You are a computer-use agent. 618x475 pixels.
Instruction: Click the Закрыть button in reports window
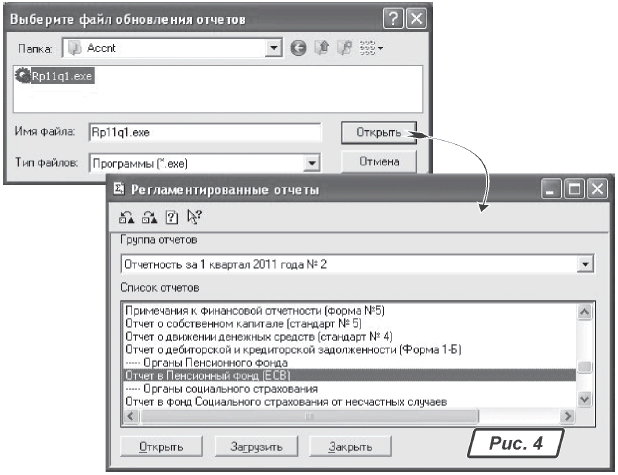[350, 447]
